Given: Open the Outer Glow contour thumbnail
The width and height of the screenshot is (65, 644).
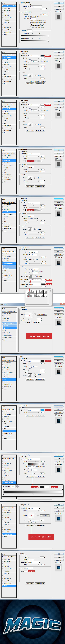Looking at the screenshot, I should (30, 178).
